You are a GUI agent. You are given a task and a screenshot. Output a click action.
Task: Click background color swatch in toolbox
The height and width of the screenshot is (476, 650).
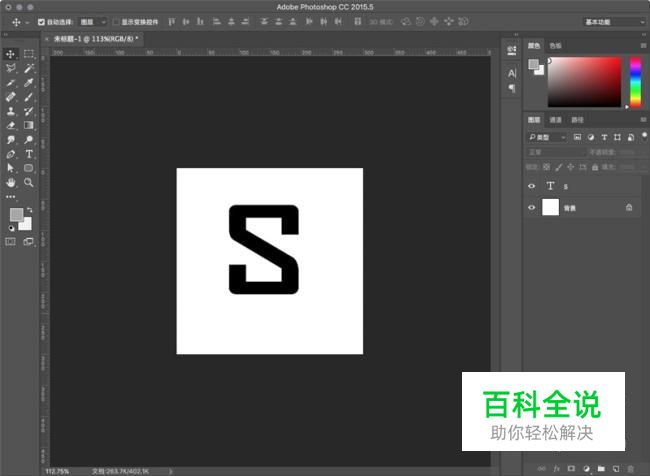point(27,225)
